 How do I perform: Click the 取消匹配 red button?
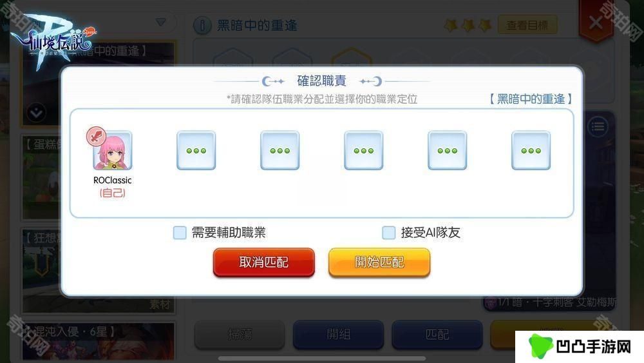[263, 262]
